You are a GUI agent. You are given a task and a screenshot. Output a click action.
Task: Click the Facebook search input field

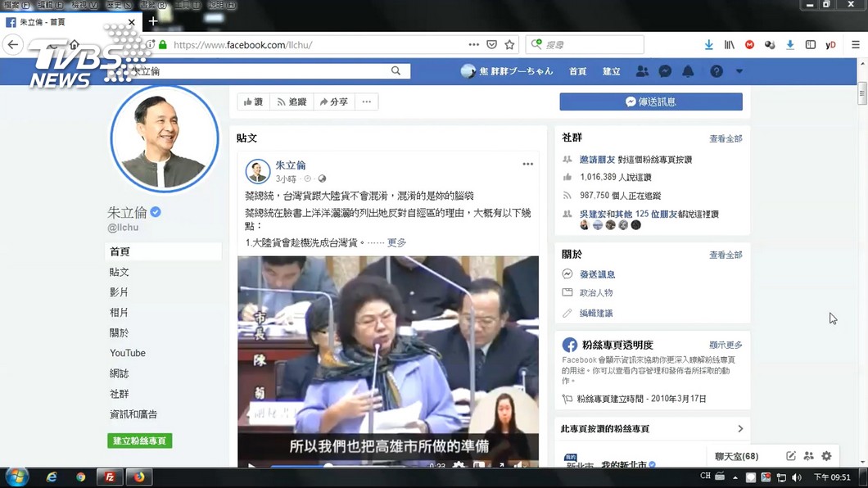(x=260, y=70)
